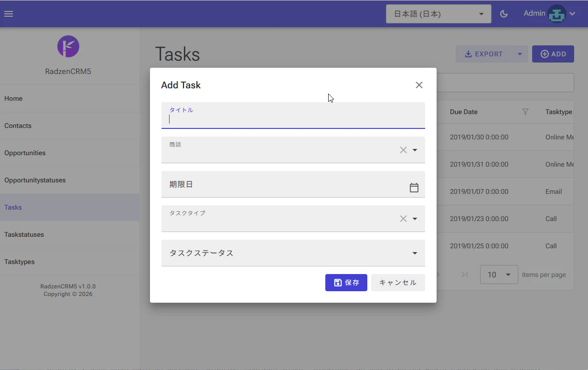Click the Add Task dialog title

tap(181, 85)
